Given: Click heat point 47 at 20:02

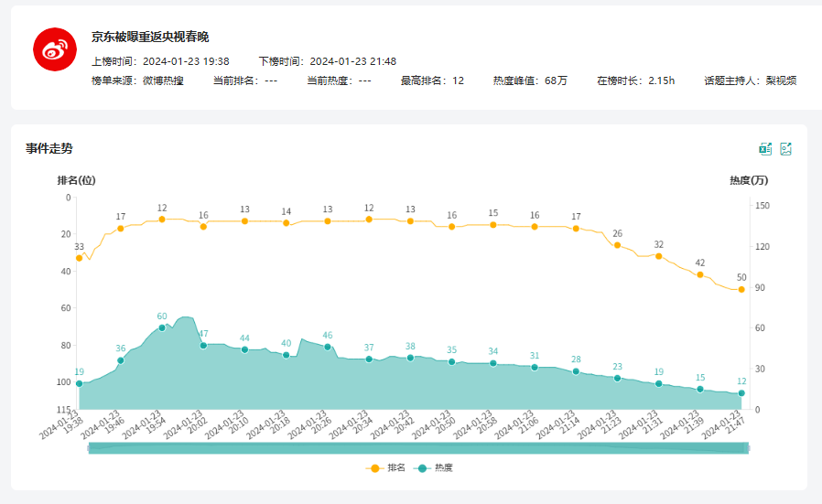Looking at the screenshot, I should tap(203, 346).
